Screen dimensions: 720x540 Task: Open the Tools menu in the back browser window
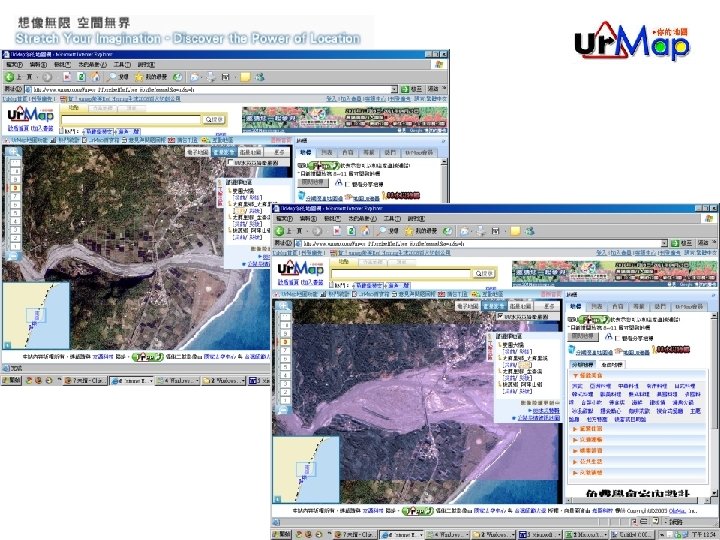(x=122, y=65)
